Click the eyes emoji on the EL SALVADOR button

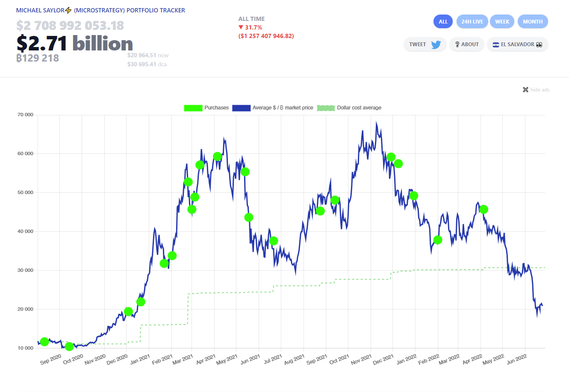coord(539,44)
